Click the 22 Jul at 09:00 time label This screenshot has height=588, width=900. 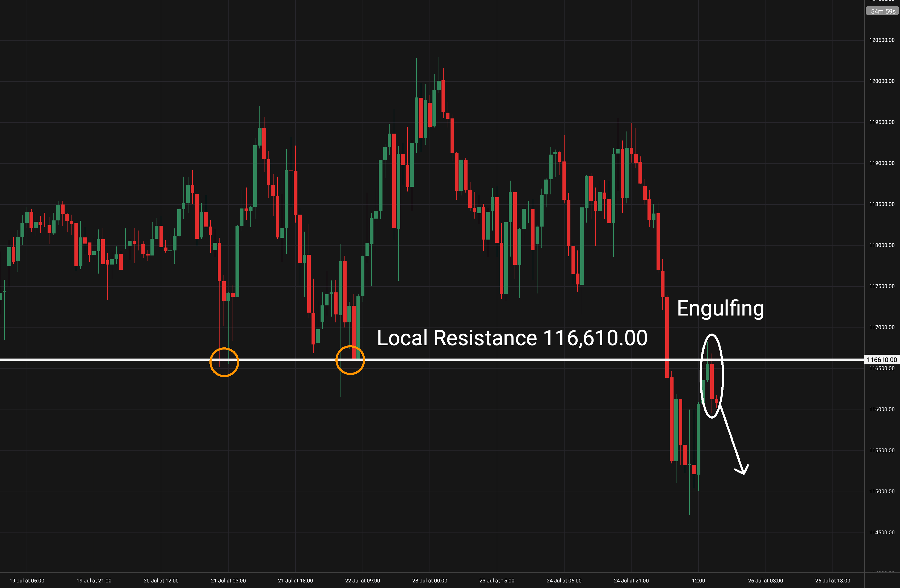[363, 581]
